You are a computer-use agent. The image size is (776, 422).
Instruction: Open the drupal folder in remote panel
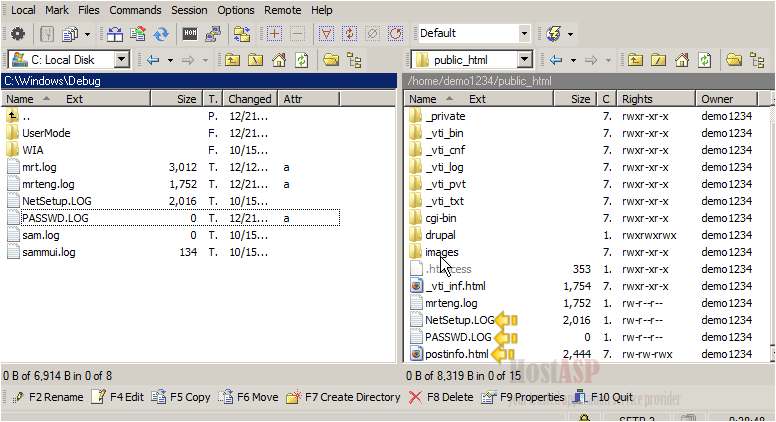(440, 235)
